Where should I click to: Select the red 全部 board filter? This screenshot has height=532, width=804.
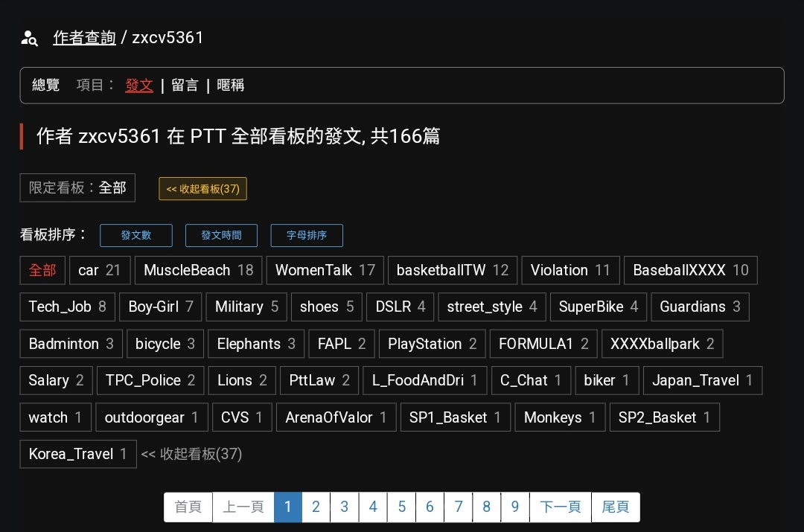coord(42,270)
